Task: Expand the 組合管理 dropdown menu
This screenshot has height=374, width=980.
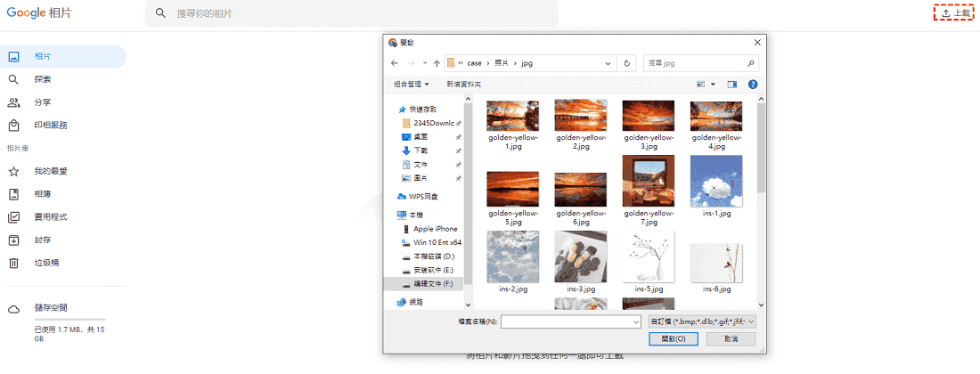Action: coord(412,85)
